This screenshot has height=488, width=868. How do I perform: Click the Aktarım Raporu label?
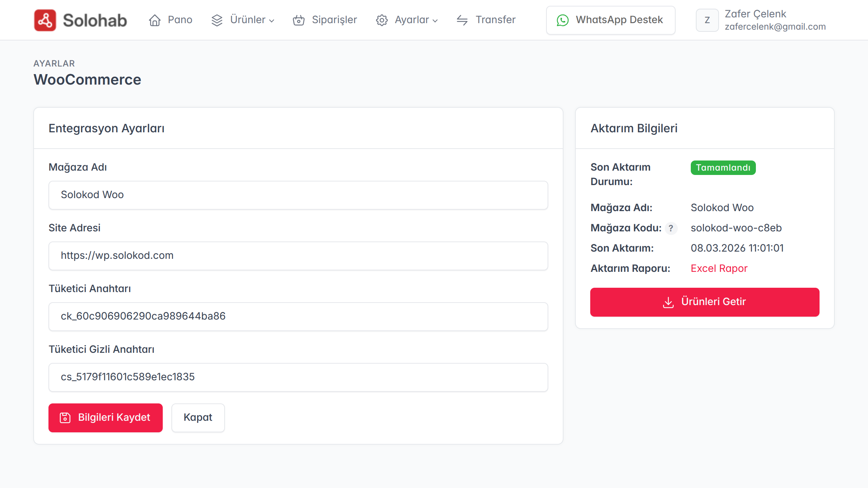(x=630, y=268)
